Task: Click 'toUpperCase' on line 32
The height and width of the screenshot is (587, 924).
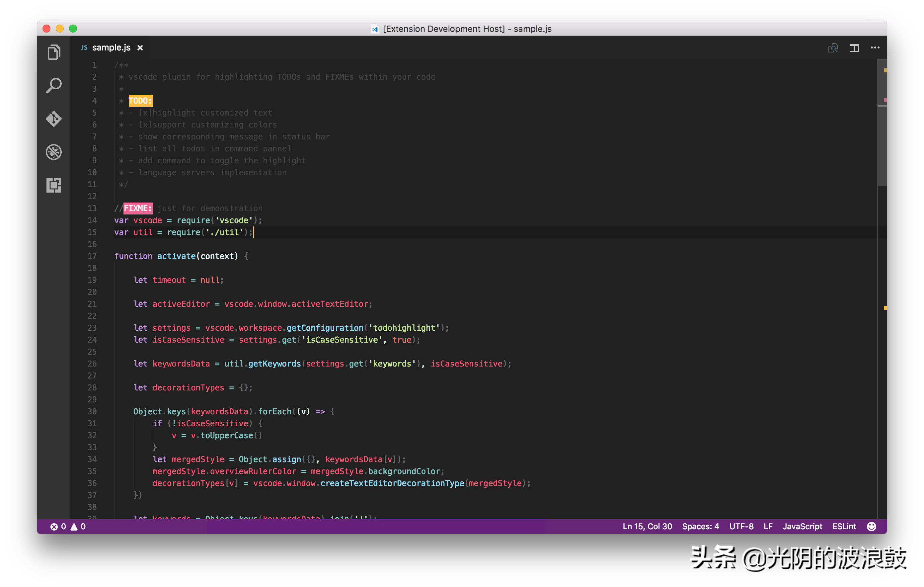Action: pyautogui.click(x=226, y=436)
